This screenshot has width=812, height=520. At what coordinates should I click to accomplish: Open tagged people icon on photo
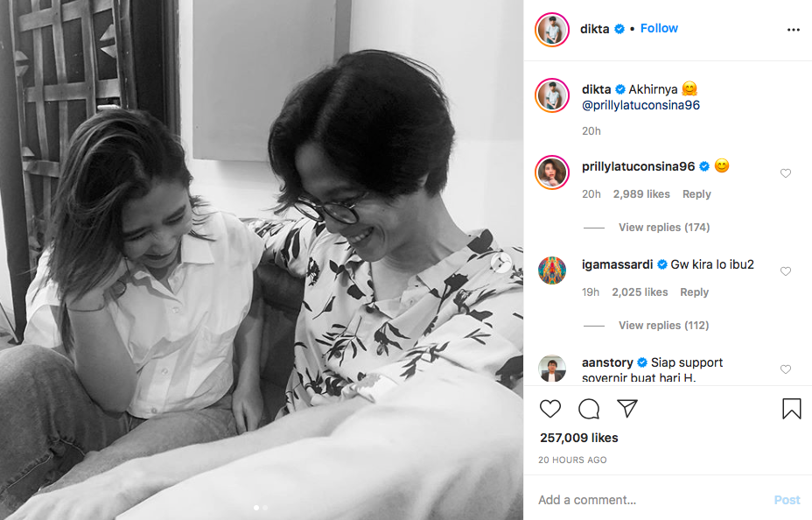click(x=500, y=264)
